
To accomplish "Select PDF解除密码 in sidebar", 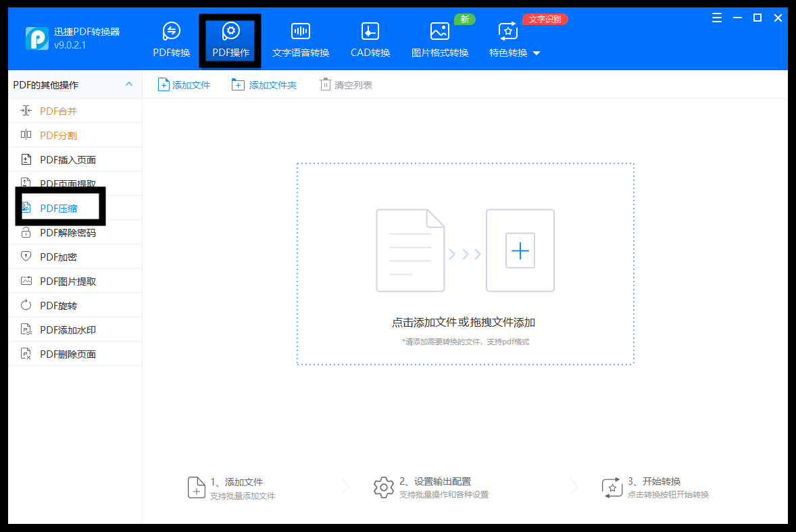I will pos(75,233).
